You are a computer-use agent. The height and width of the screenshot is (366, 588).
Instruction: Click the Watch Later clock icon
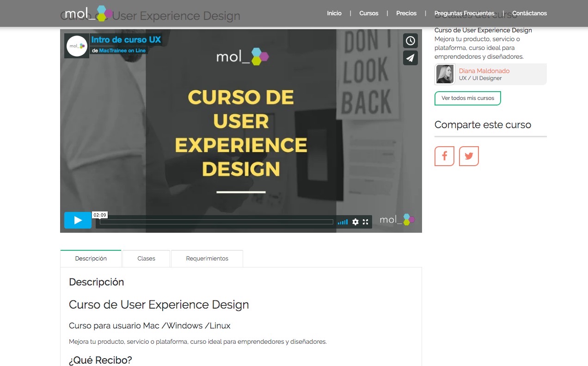tap(410, 41)
